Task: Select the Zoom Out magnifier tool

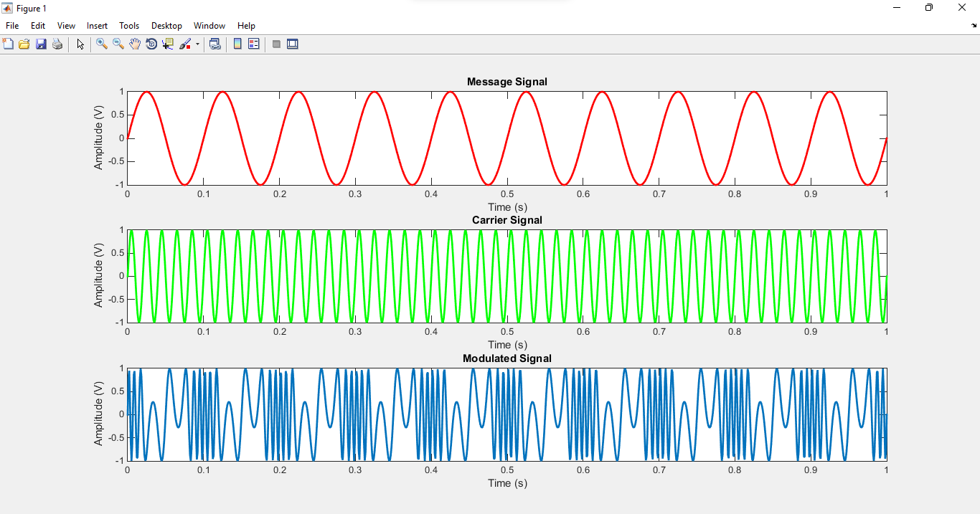Action: coord(118,44)
